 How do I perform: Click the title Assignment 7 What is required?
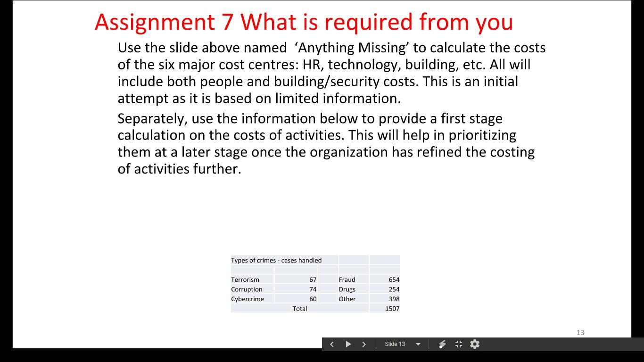(304, 22)
